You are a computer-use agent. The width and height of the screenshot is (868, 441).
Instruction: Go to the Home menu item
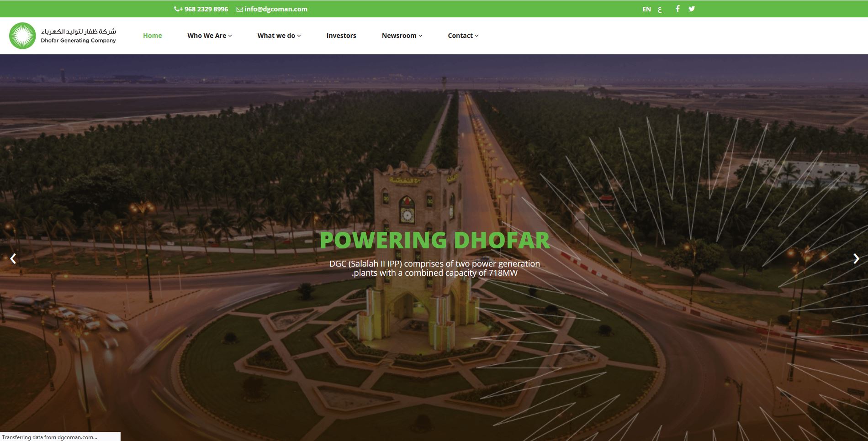tap(153, 36)
